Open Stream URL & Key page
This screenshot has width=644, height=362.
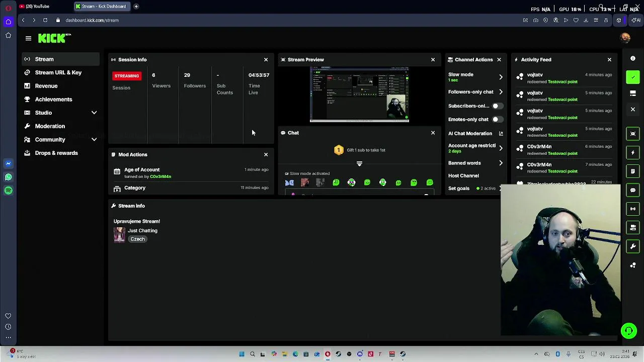click(x=60, y=73)
